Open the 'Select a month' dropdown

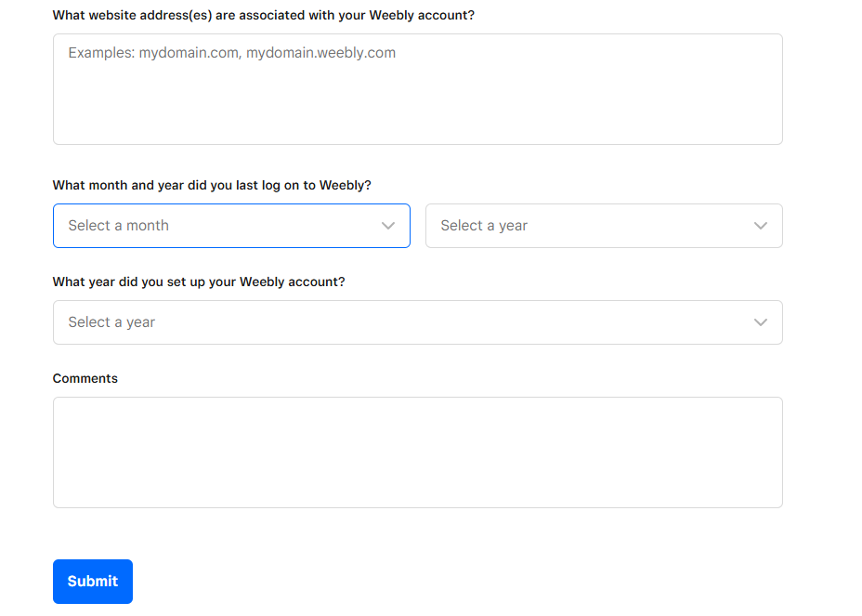click(x=231, y=226)
